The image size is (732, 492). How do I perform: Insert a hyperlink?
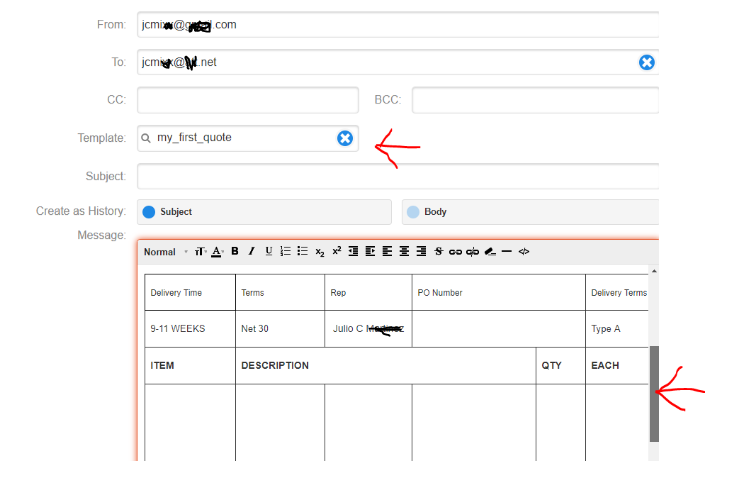tap(455, 252)
